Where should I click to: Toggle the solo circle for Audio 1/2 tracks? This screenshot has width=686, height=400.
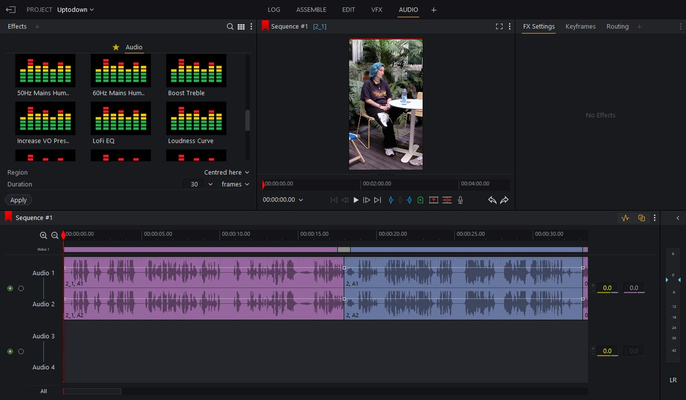[21, 288]
